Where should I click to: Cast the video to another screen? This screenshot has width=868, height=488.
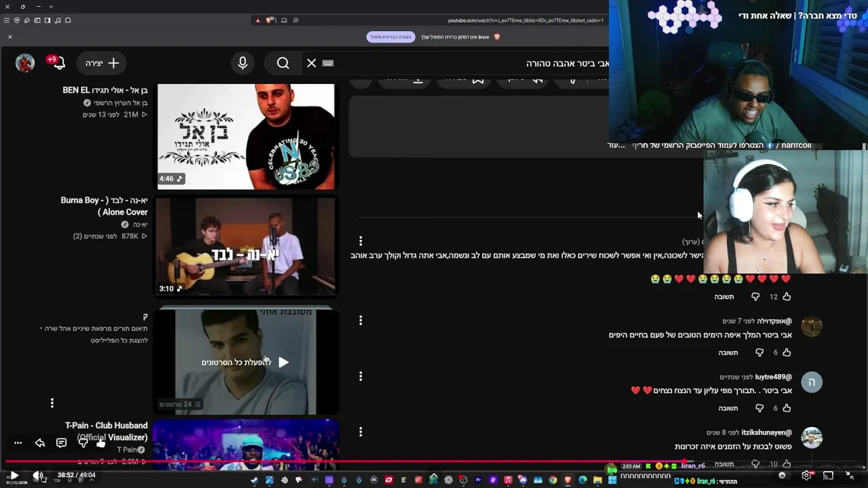(x=828, y=476)
